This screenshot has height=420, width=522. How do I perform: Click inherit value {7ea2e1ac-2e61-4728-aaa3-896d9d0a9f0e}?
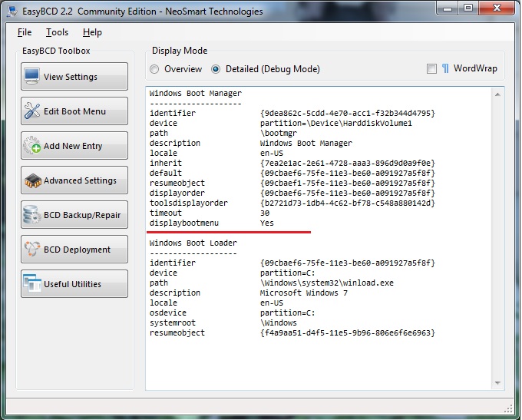(x=348, y=164)
